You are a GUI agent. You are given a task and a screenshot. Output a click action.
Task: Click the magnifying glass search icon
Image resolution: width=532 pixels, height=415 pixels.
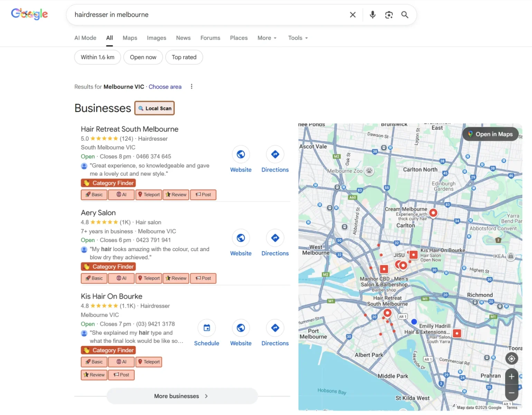(x=404, y=15)
